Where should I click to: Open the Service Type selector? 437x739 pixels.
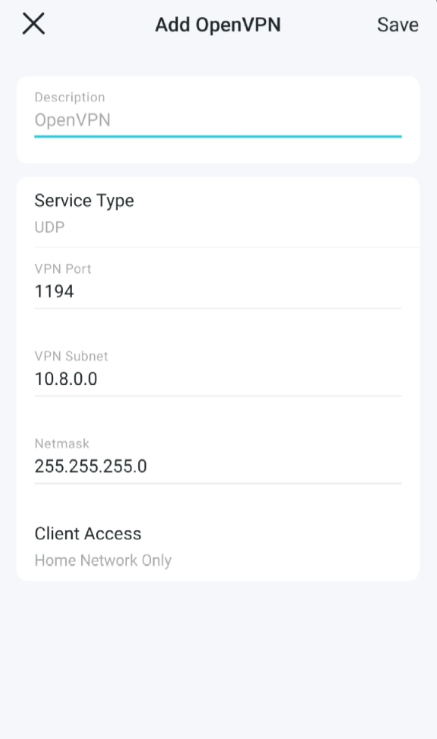[x=218, y=213]
